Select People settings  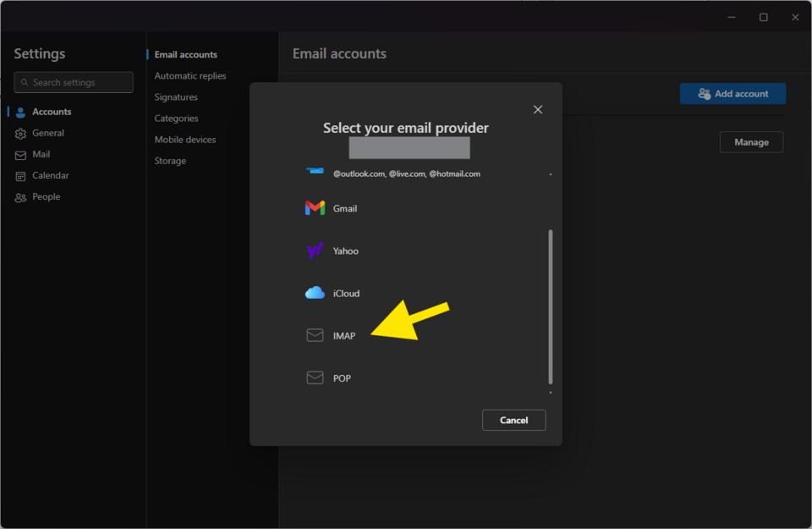click(46, 196)
